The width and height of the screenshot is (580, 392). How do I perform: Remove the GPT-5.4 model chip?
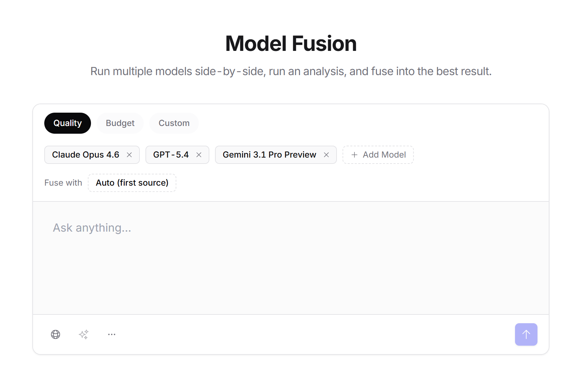coord(199,155)
